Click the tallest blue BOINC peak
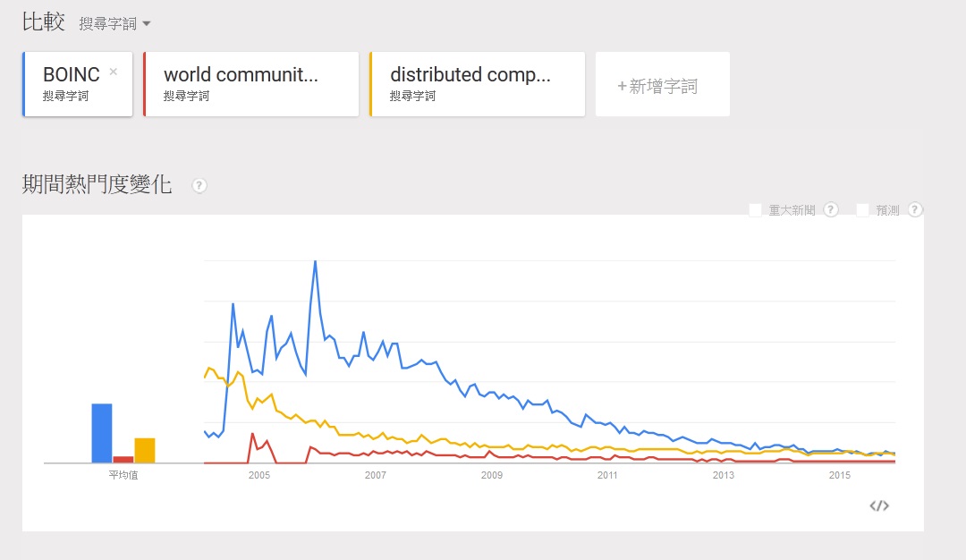 [316, 262]
